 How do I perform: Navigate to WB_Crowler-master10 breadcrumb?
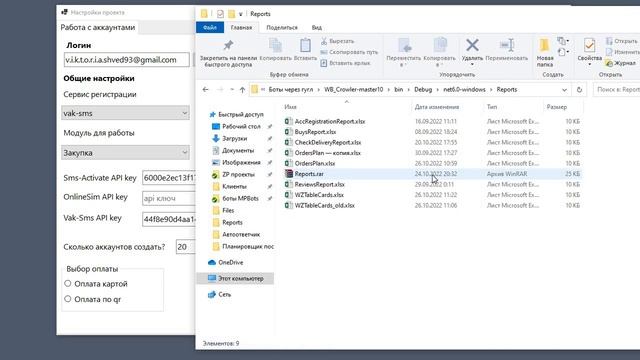point(353,89)
